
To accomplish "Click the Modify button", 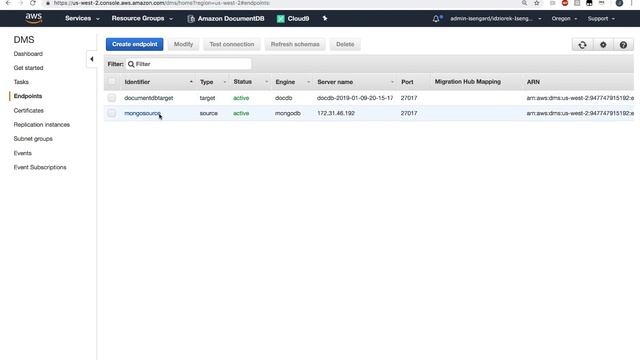I will click(x=183, y=44).
